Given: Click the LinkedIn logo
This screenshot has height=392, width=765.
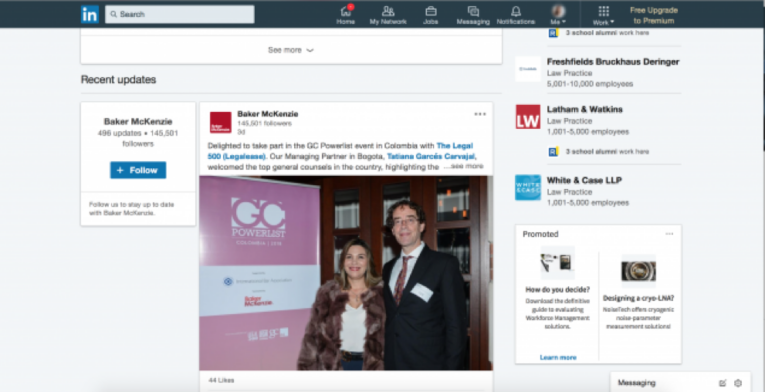Looking at the screenshot, I should pyautogui.click(x=90, y=14).
